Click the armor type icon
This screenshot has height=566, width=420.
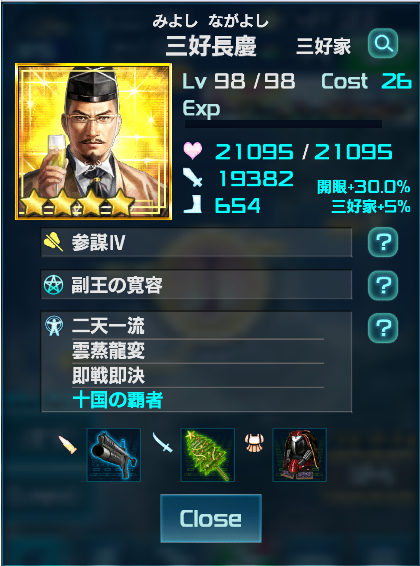[254, 443]
